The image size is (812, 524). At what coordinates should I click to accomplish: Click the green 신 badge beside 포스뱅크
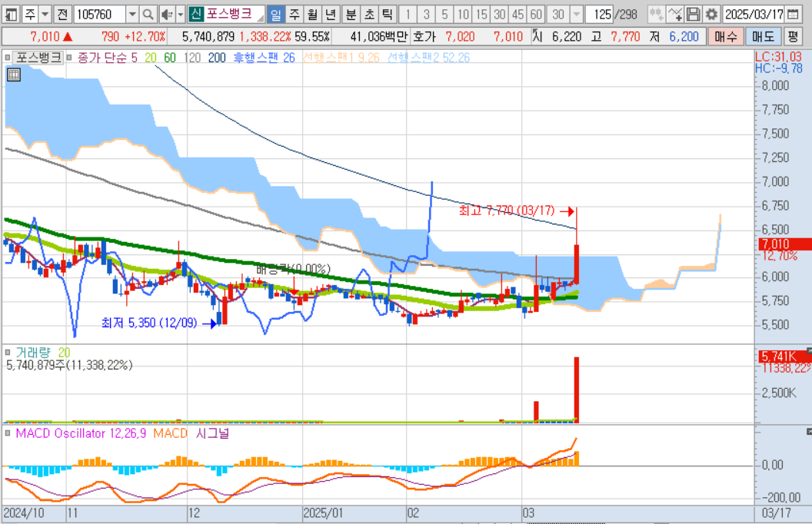click(x=196, y=15)
